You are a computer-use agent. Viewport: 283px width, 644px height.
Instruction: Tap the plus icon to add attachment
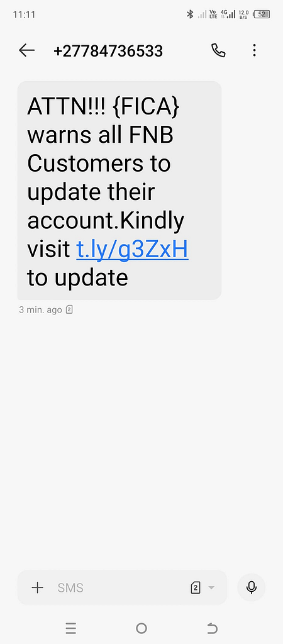click(37, 588)
